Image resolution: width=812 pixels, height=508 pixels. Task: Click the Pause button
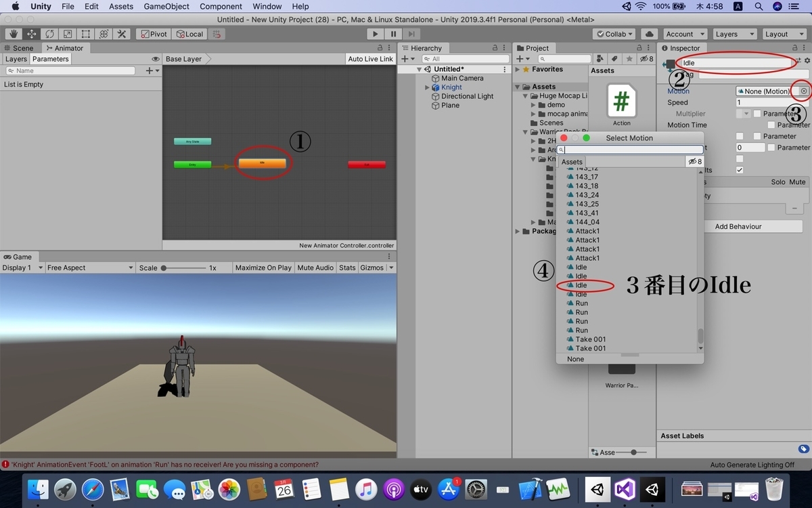[393, 34]
